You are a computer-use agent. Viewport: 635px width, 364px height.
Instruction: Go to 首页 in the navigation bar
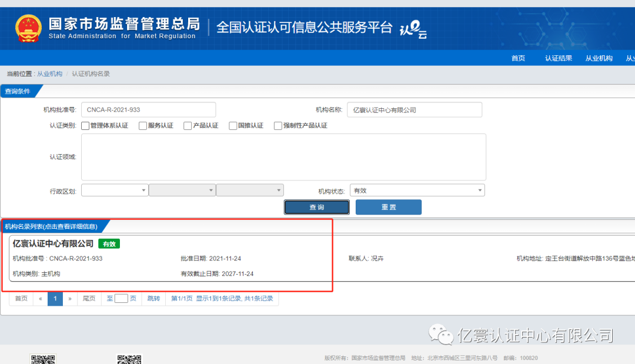pyautogui.click(x=518, y=58)
